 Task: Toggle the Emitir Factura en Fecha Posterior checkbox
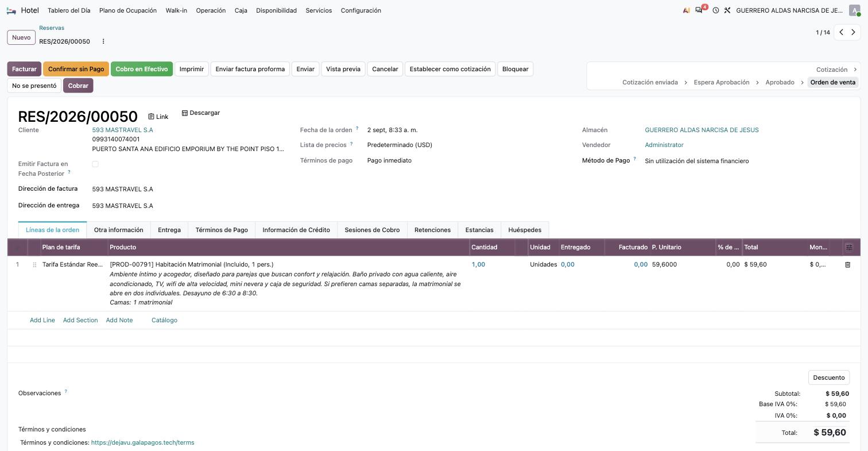point(95,164)
